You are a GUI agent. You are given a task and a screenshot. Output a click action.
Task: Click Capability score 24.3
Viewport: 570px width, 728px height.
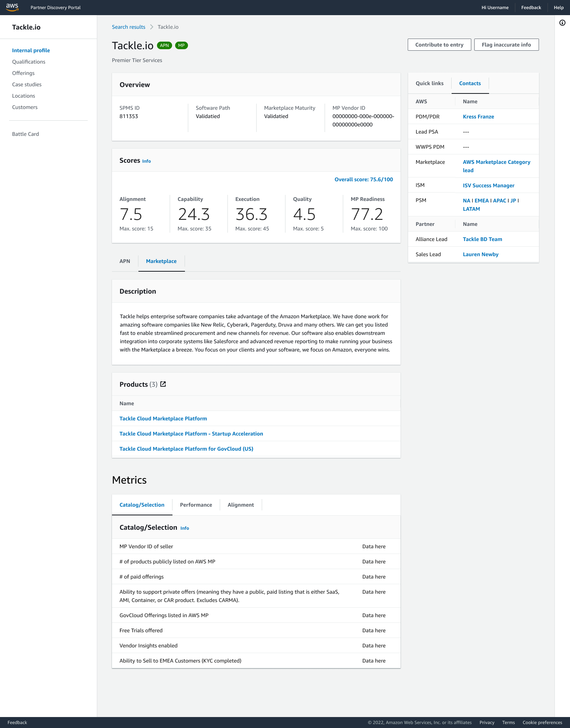[194, 214]
